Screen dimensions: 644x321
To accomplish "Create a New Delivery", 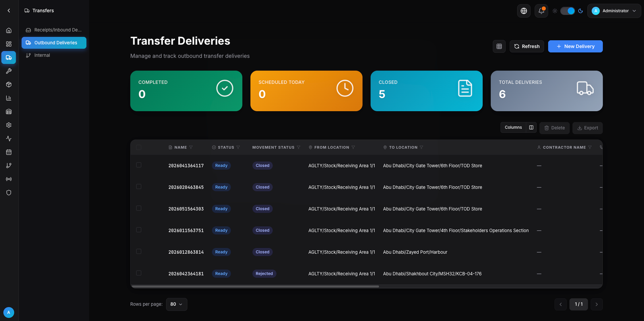I will [x=575, y=46].
